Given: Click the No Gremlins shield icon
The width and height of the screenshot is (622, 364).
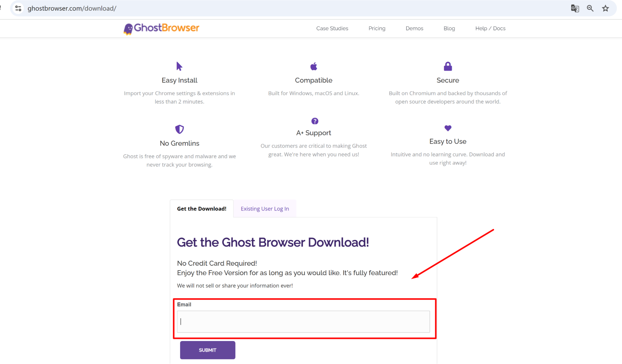Looking at the screenshot, I should point(180,129).
